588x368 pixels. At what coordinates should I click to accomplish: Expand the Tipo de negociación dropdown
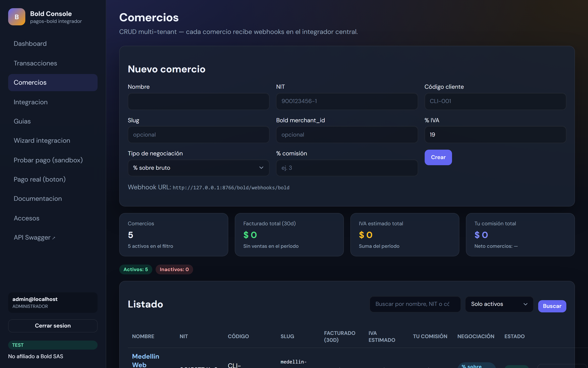(x=198, y=168)
